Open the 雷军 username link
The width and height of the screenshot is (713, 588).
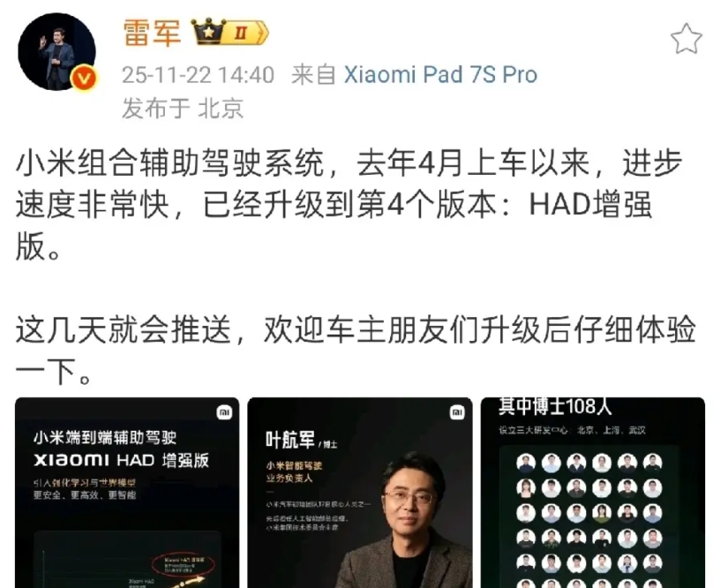(152, 33)
